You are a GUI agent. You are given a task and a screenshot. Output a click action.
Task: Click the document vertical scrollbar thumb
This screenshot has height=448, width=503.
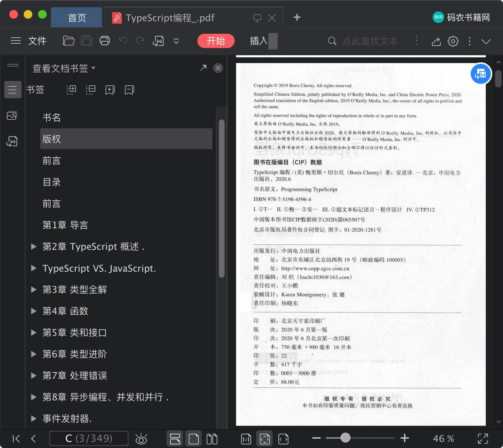[498, 79]
